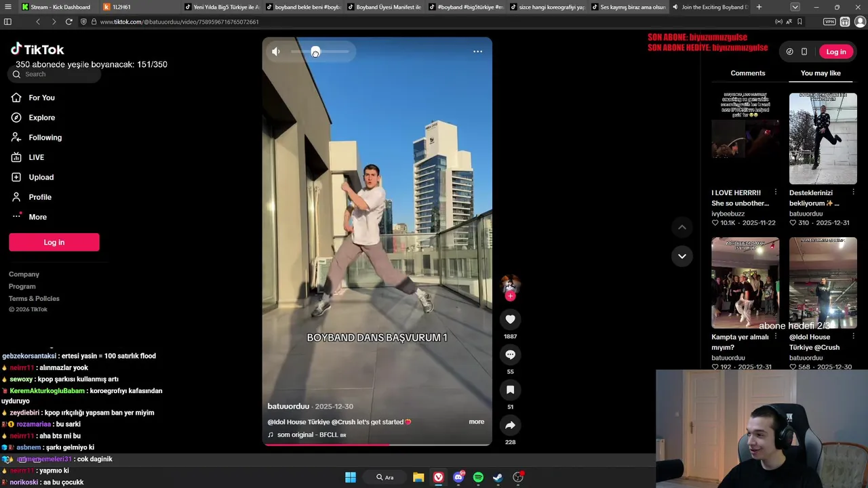
Task: Adjust the video volume slider
Action: (320, 52)
